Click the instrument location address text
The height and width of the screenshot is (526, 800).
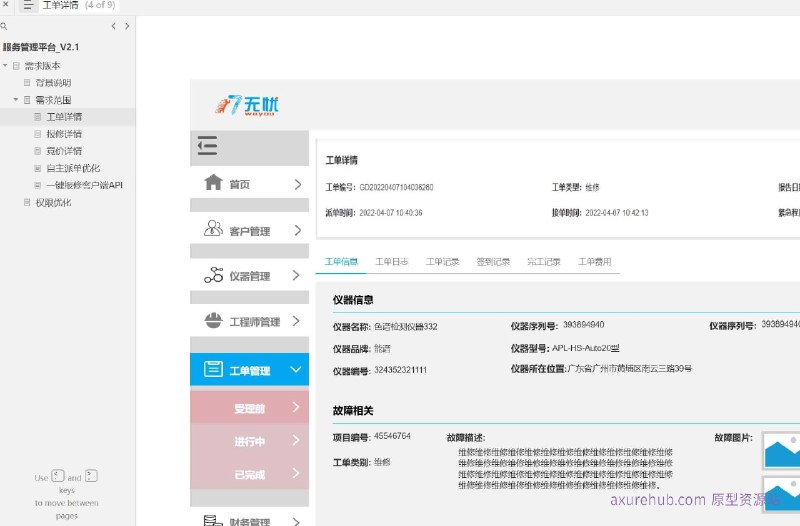pos(630,368)
